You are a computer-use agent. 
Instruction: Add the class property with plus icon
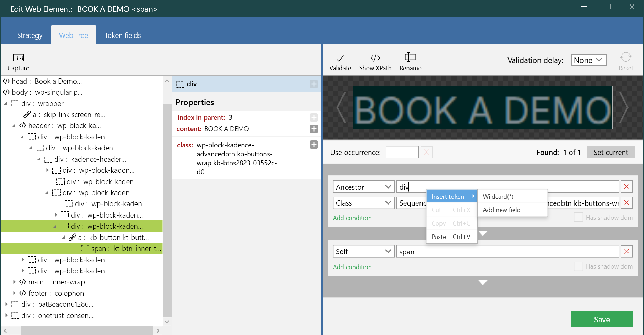coord(314,145)
